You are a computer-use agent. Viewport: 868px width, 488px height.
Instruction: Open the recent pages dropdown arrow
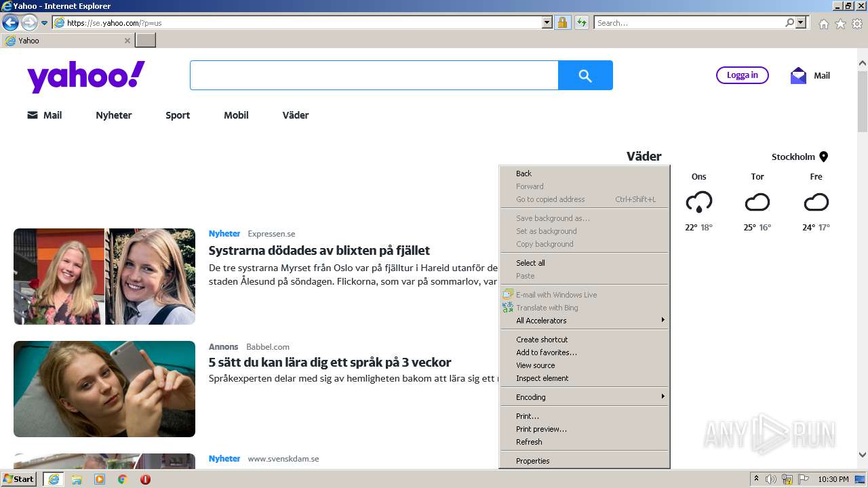45,23
